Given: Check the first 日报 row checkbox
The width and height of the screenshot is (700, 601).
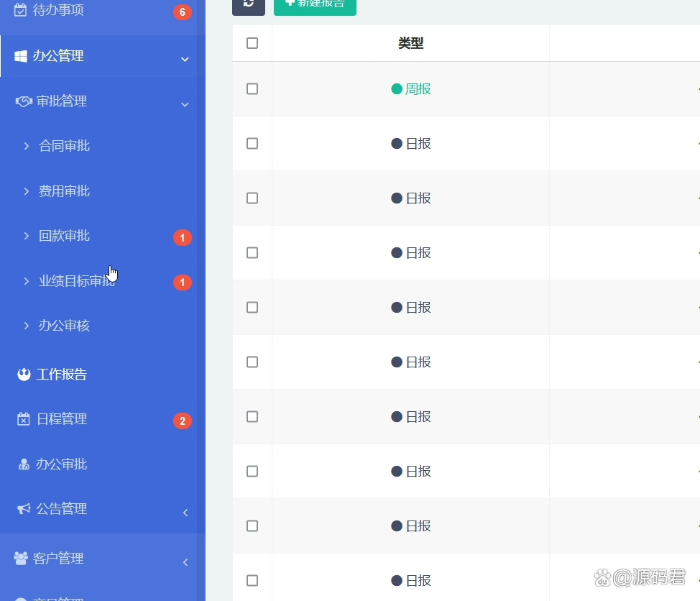Looking at the screenshot, I should point(252,143).
